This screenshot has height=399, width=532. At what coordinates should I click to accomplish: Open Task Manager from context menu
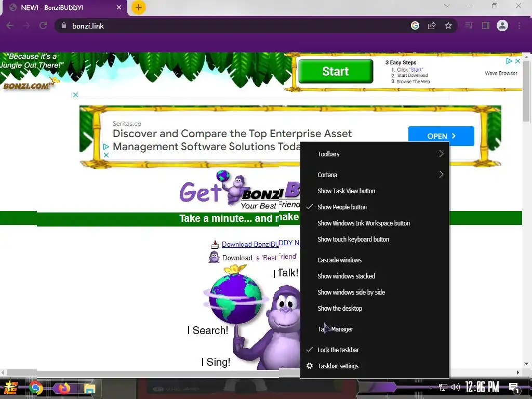point(375,329)
